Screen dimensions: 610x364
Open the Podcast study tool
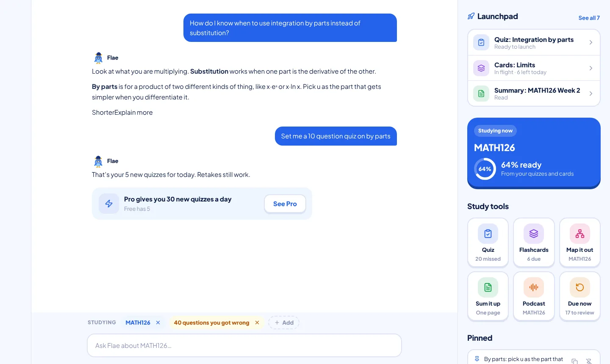[x=534, y=296]
